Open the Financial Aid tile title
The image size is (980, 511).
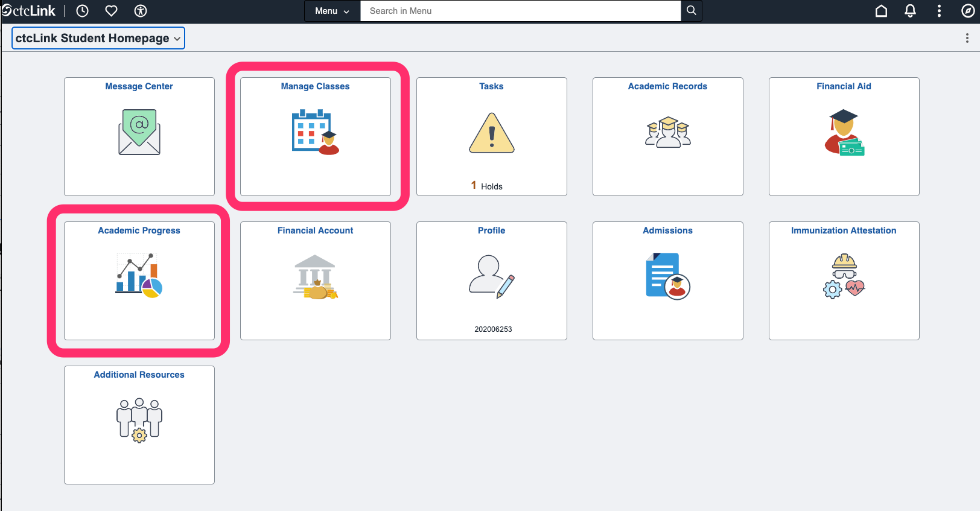point(844,86)
